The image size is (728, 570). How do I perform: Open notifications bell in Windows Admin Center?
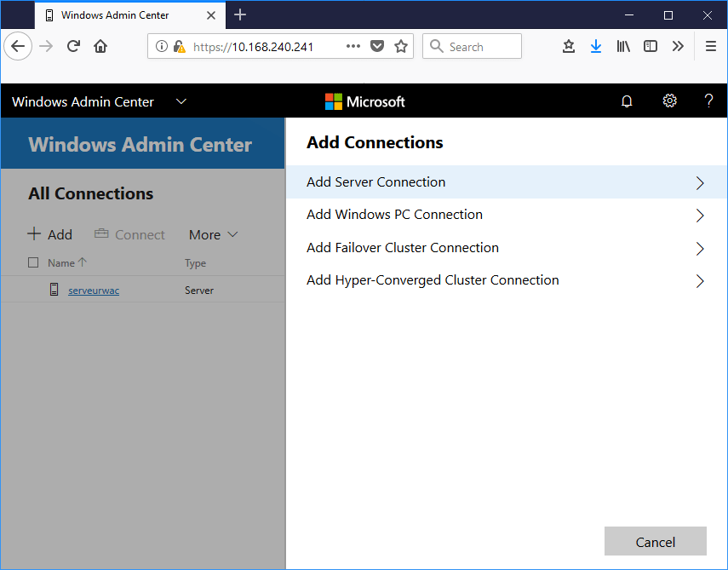627,101
